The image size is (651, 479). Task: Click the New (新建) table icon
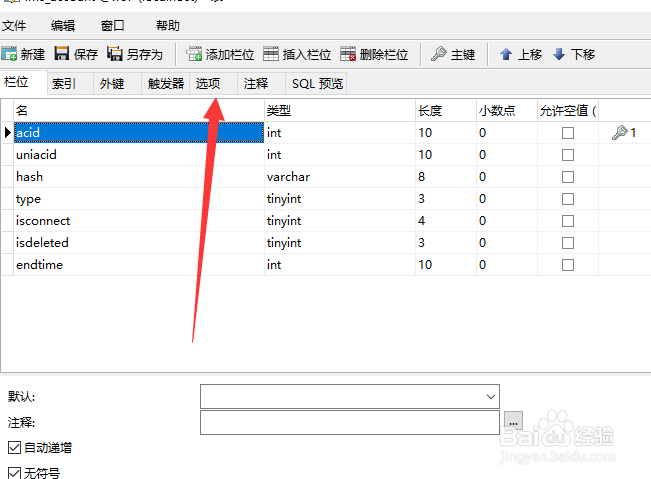click(9, 54)
